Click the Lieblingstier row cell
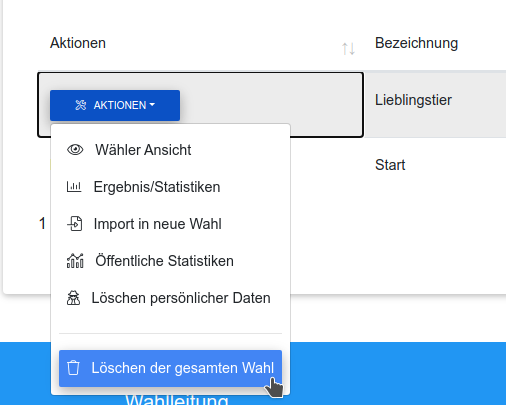This screenshot has height=405, width=506. [413, 100]
